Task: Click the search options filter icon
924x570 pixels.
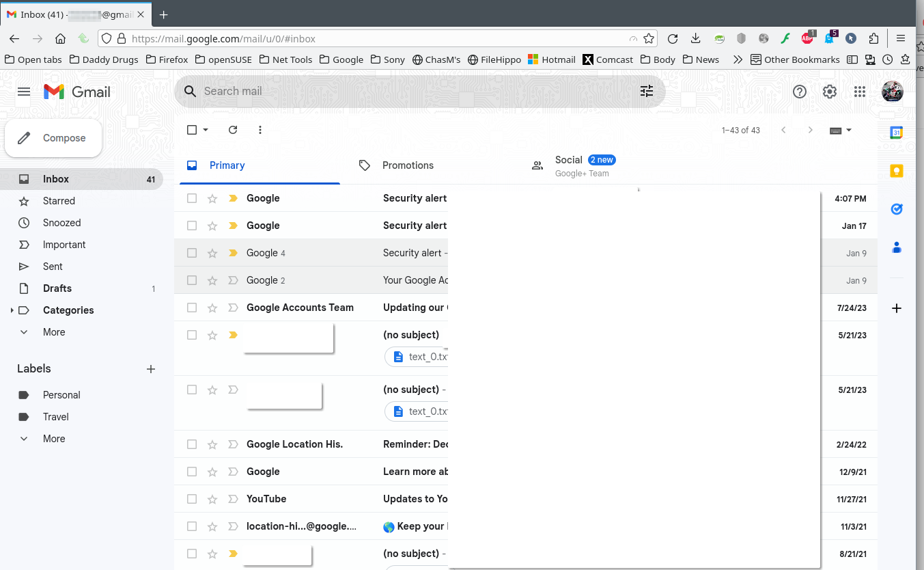Action: [646, 92]
